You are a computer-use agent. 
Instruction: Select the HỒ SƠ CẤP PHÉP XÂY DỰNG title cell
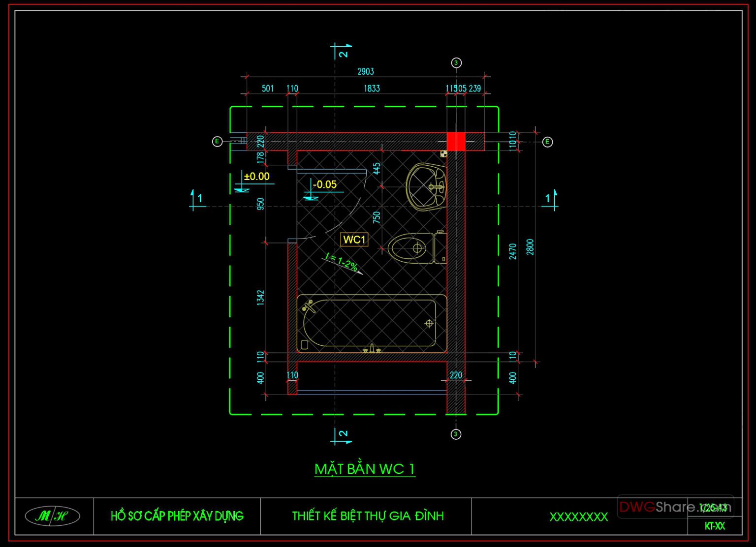(x=176, y=516)
